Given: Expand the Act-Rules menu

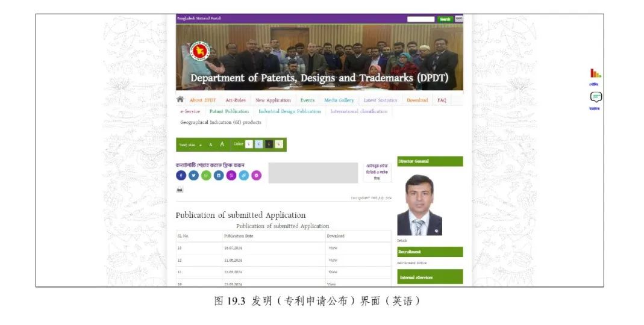Looking at the screenshot, I should pos(236,101).
